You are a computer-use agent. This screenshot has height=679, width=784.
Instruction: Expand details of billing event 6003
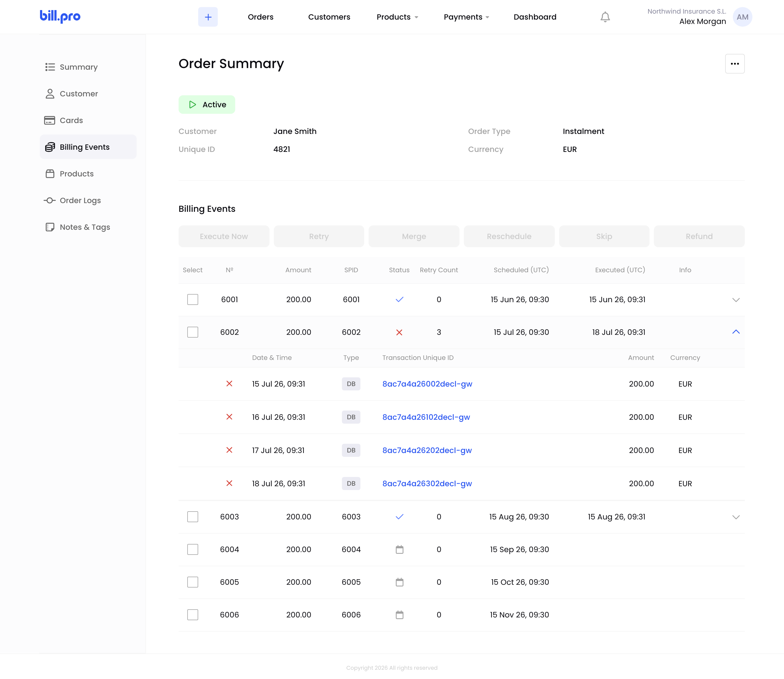pos(736,517)
